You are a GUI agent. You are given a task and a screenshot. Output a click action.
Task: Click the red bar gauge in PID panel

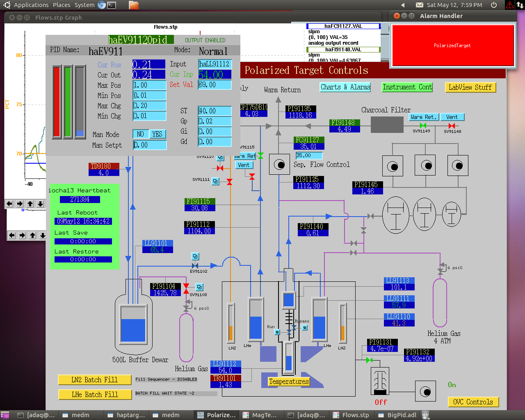[57, 102]
